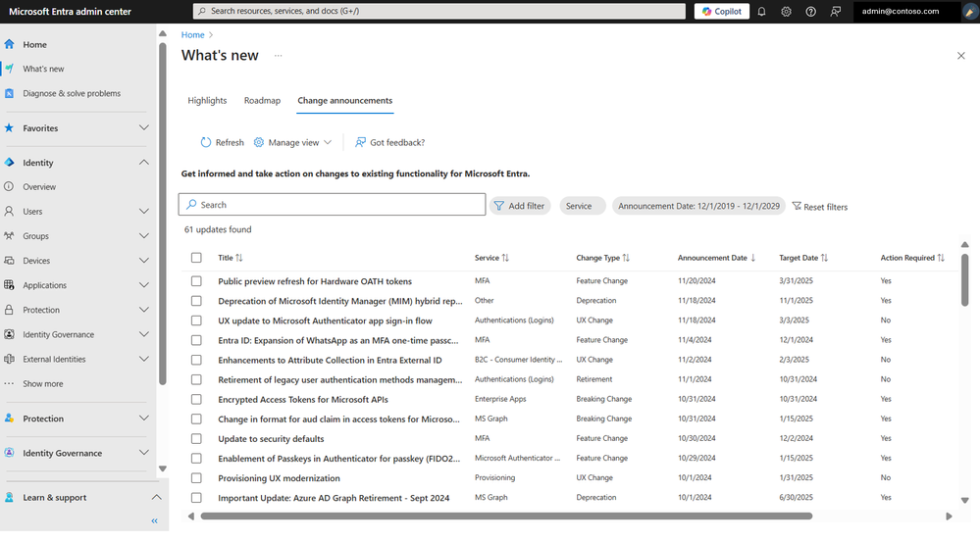Expand the Favorites section chevron
This screenshot has width=980, height=542.
coord(144,128)
